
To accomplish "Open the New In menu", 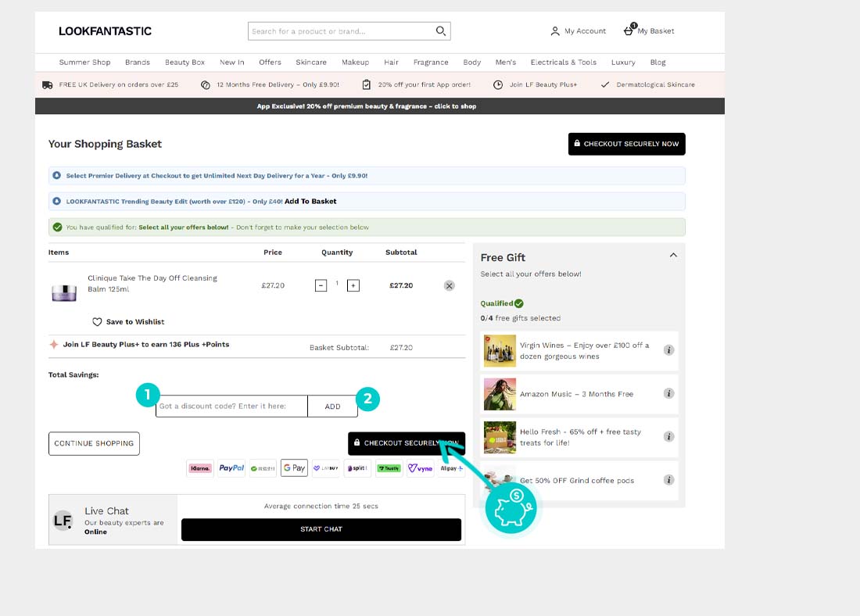I will (x=232, y=63).
